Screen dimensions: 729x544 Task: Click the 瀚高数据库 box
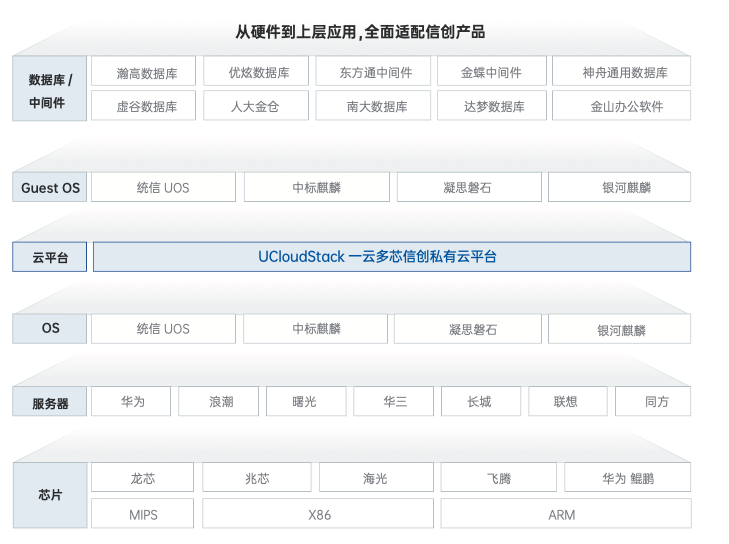146,72
